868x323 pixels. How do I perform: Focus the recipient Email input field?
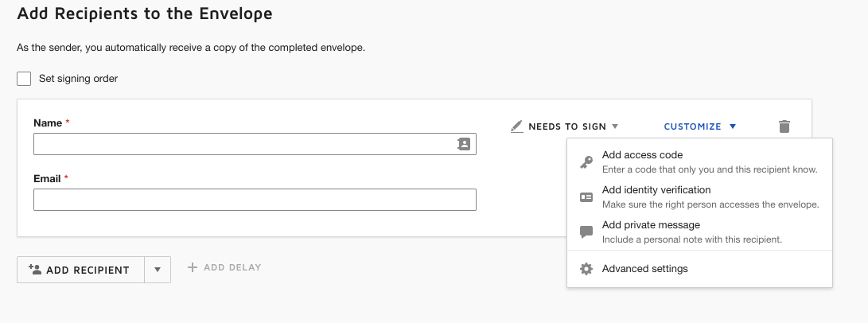[255, 200]
